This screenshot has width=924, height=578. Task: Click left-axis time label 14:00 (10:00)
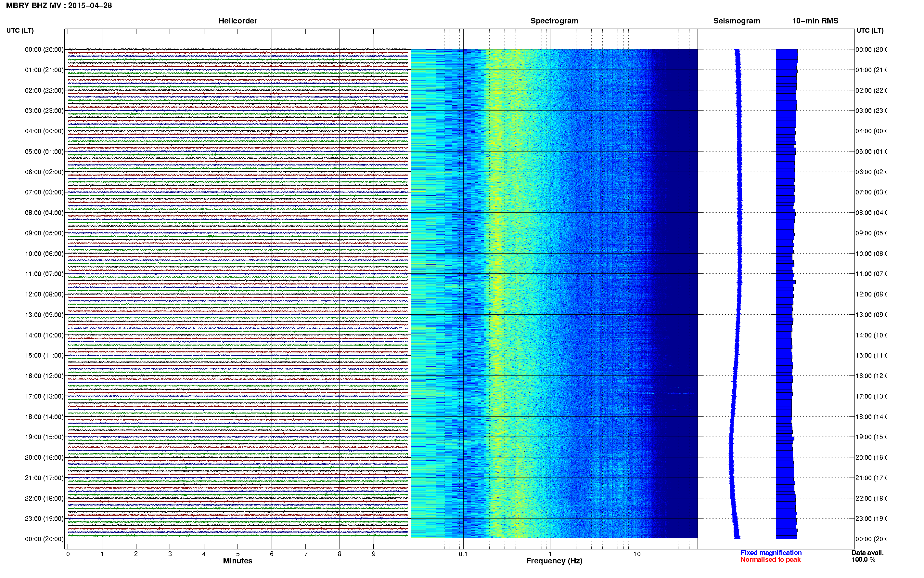pos(44,335)
